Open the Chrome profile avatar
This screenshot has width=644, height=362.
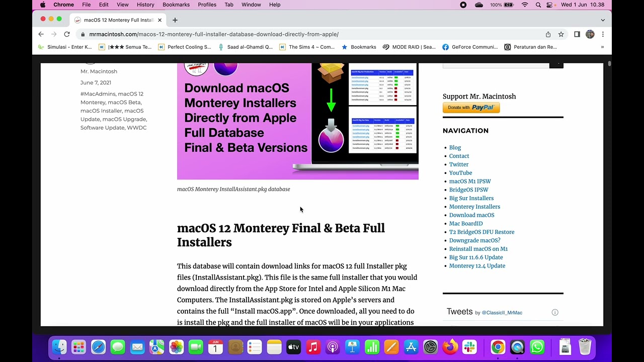(590, 34)
